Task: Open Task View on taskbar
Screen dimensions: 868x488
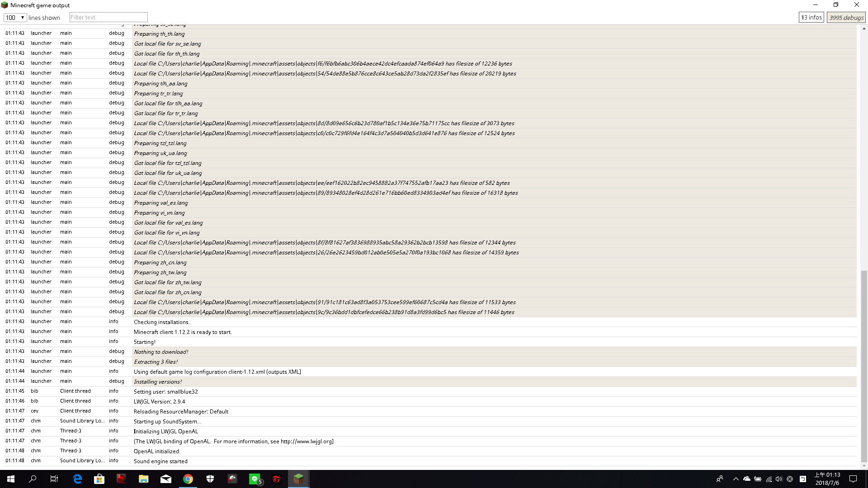Action: [54, 479]
